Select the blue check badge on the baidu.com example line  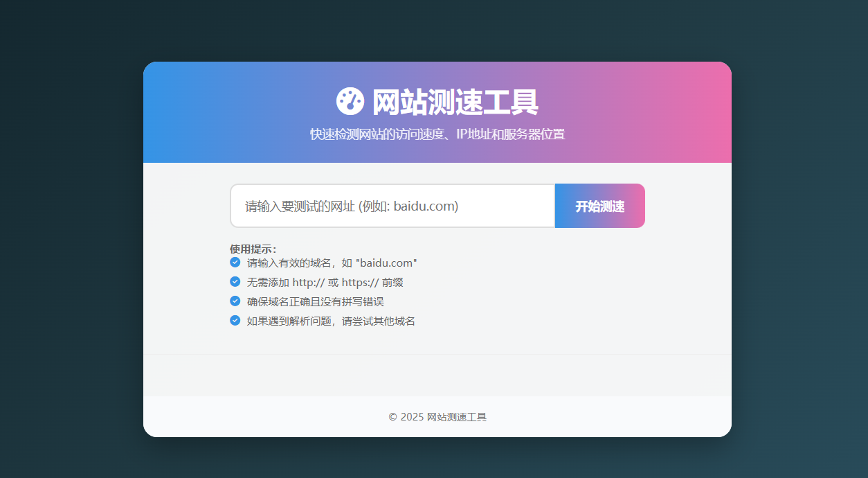[235, 263]
